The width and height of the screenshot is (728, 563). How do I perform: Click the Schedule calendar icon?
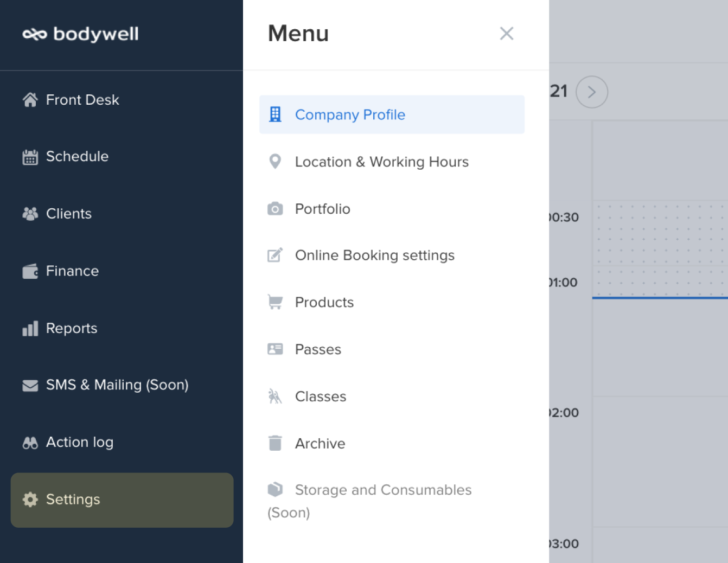pyautogui.click(x=30, y=157)
